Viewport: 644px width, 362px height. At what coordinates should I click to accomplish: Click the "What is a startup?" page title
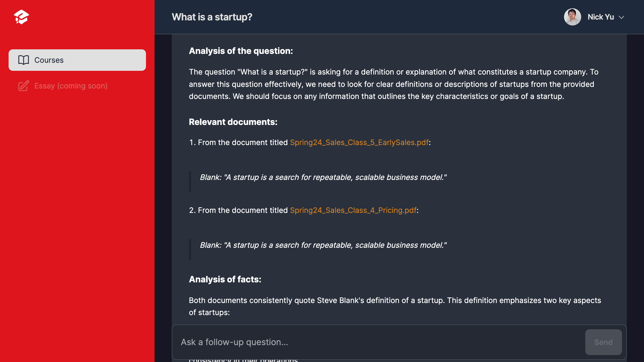click(212, 17)
